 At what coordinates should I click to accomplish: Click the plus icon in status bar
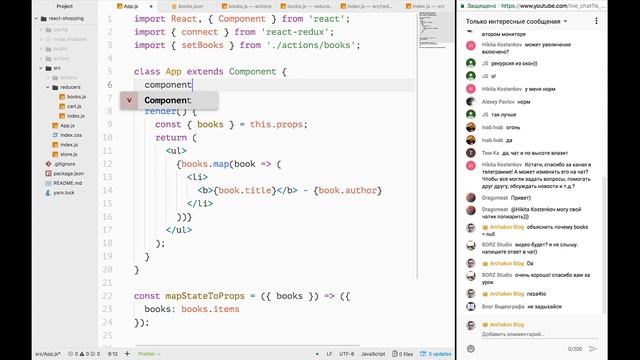tap(127, 353)
